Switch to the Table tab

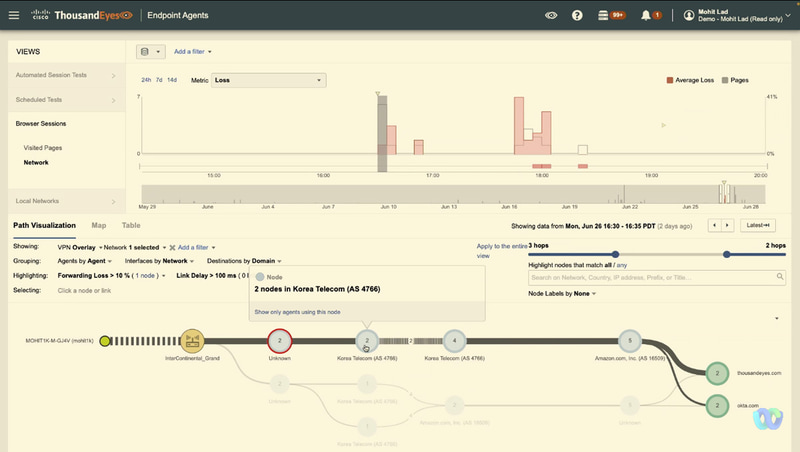[131, 225]
